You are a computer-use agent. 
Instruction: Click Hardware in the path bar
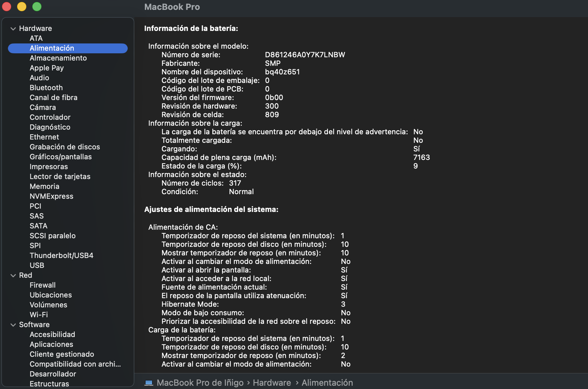pyautogui.click(x=272, y=383)
